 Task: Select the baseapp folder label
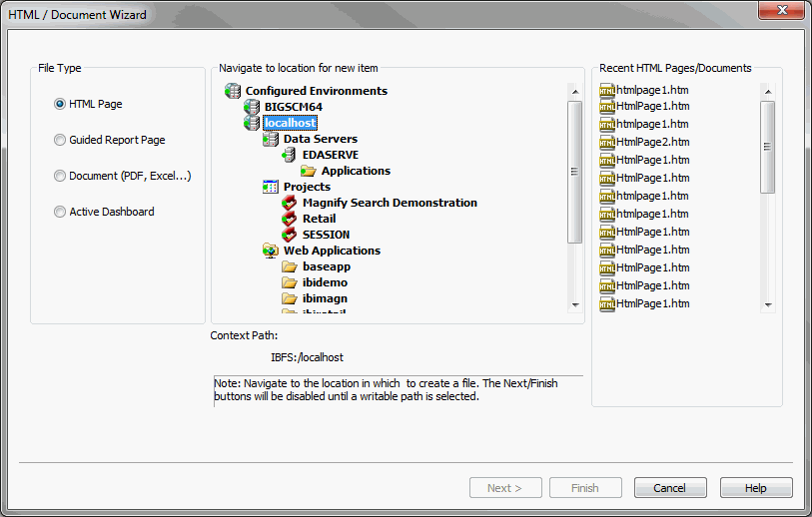click(x=327, y=267)
